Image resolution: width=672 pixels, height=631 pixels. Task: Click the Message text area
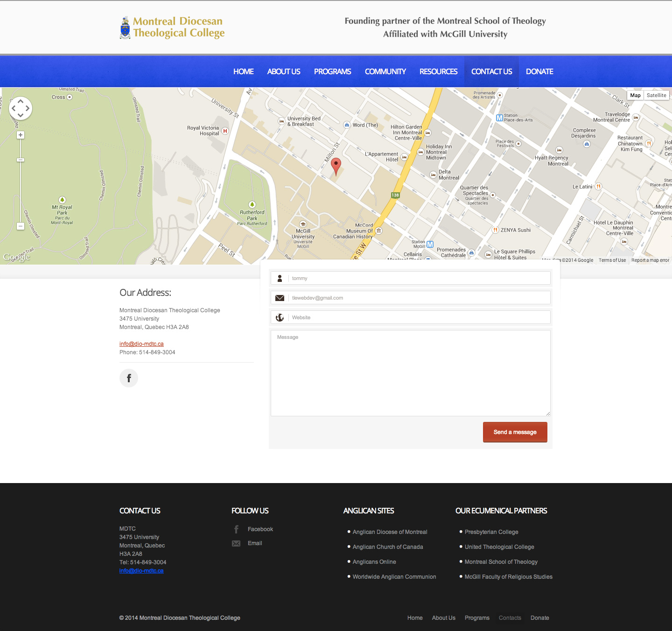pos(411,373)
